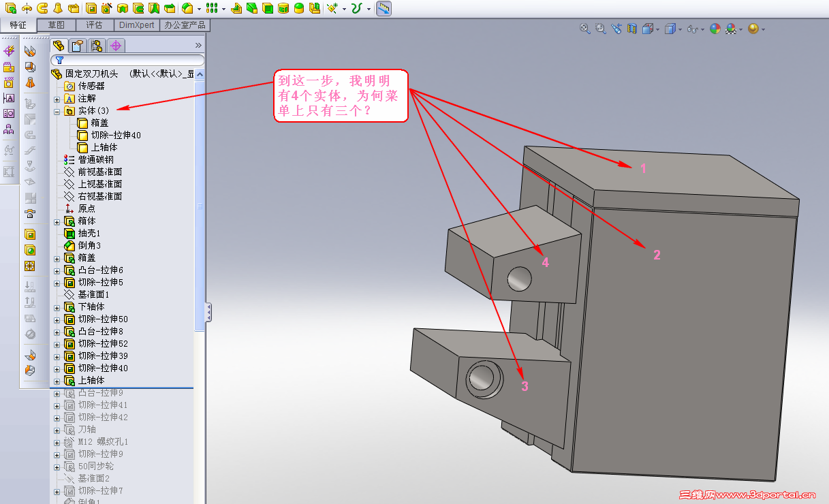Open the Hole Wizard tool

[x=106, y=8]
